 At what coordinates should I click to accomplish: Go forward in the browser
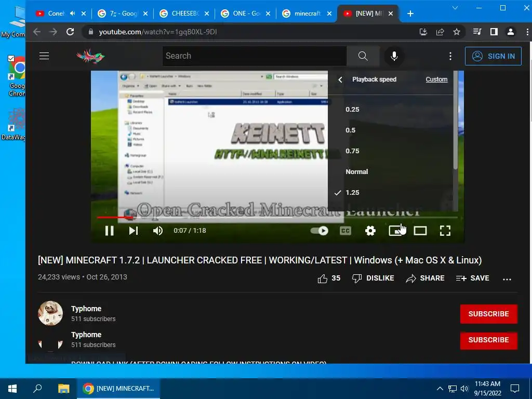54,32
